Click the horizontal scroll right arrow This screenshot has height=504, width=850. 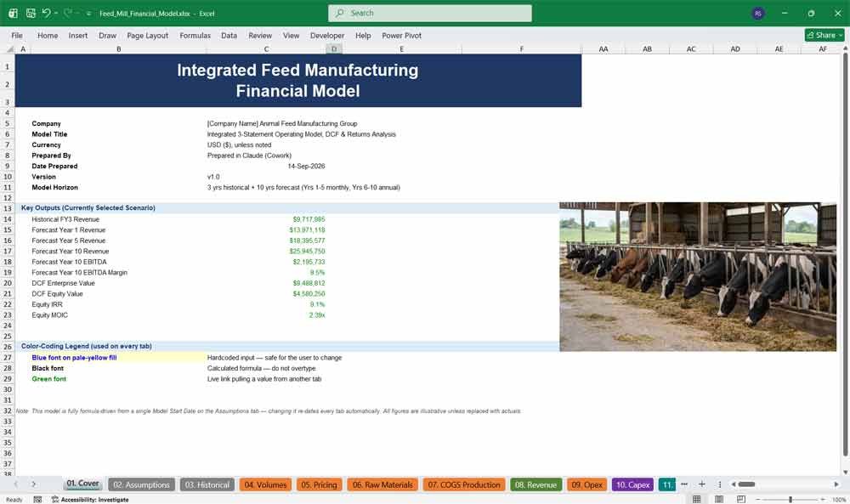click(836, 484)
